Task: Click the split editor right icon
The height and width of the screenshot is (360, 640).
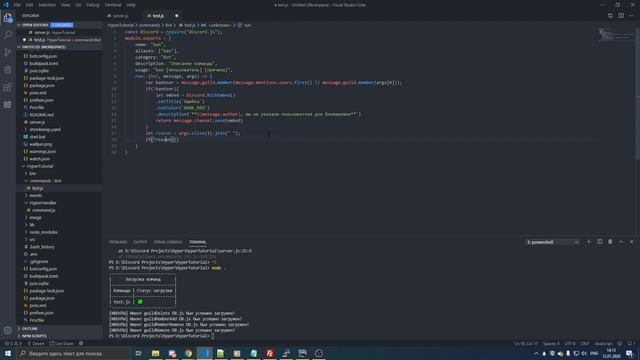Action: (621, 16)
